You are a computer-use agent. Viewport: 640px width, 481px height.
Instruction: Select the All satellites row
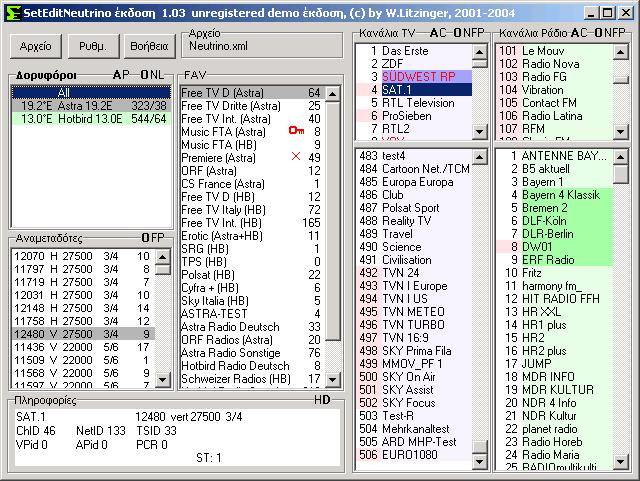(91, 93)
